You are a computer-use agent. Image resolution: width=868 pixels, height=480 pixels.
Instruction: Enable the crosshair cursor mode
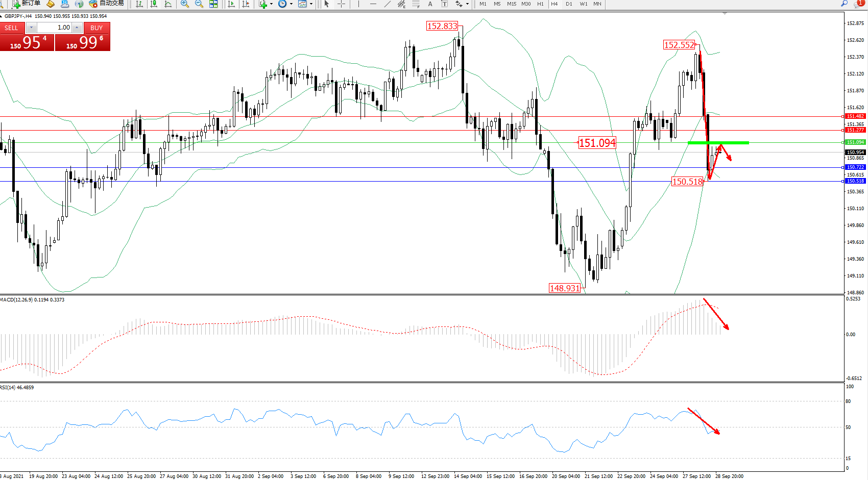tap(341, 4)
